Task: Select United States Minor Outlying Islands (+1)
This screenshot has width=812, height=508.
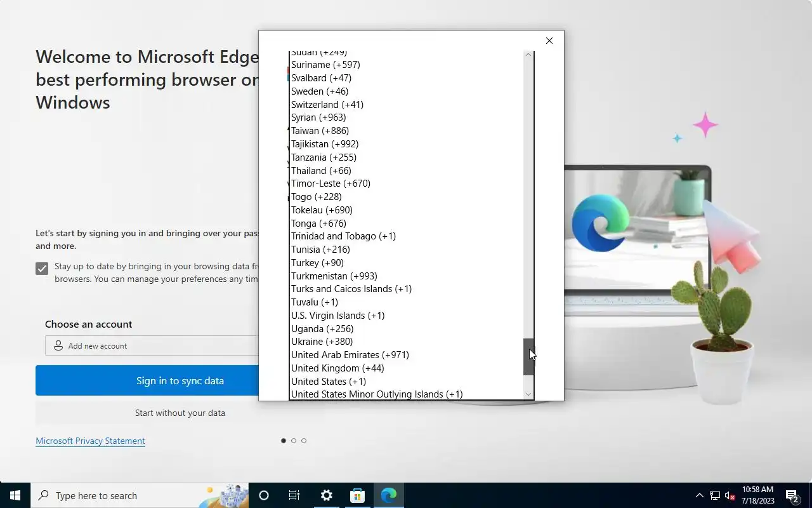Action: [406, 394]
